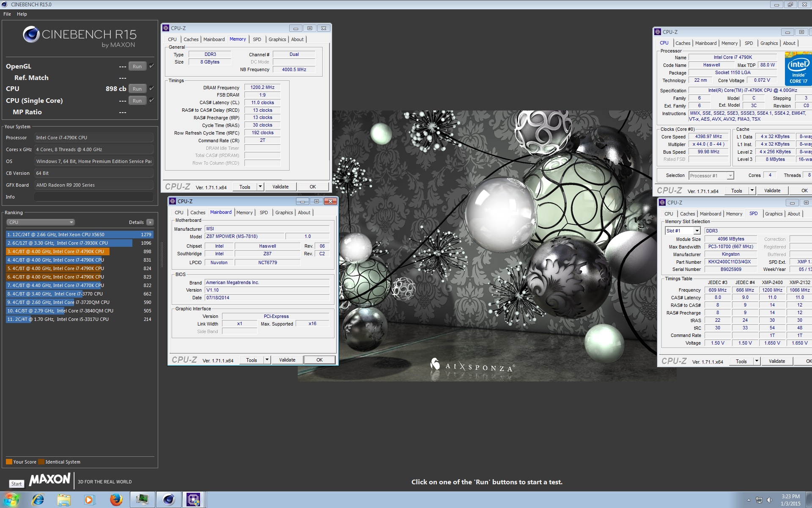The height and width of the screenshot is (508, 812).
Task: Switch to Graphics tab in SPD window
Action: [774, 214]
